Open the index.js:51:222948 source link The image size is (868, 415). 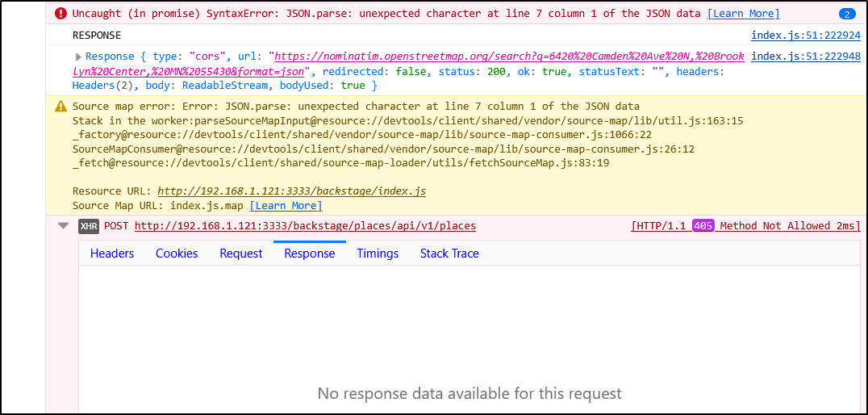805,57
